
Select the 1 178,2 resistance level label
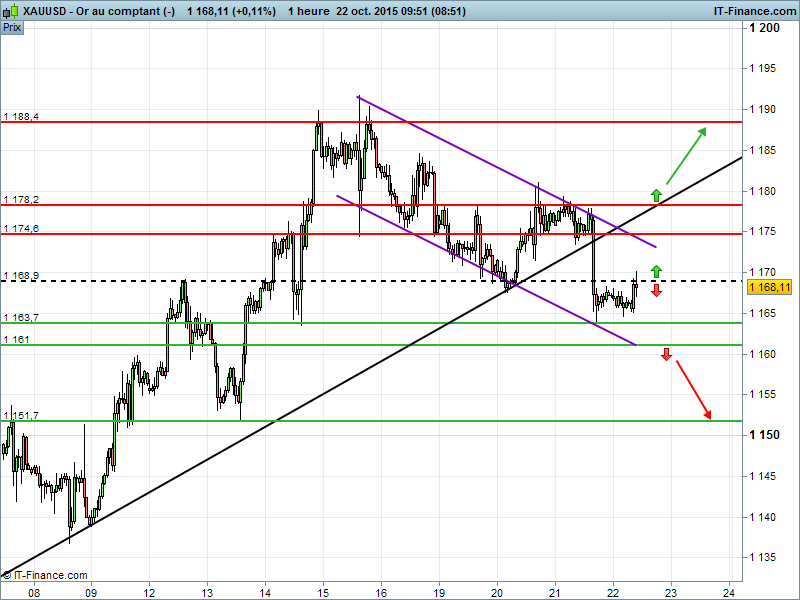pyautogui.click(x=21, y=199)
